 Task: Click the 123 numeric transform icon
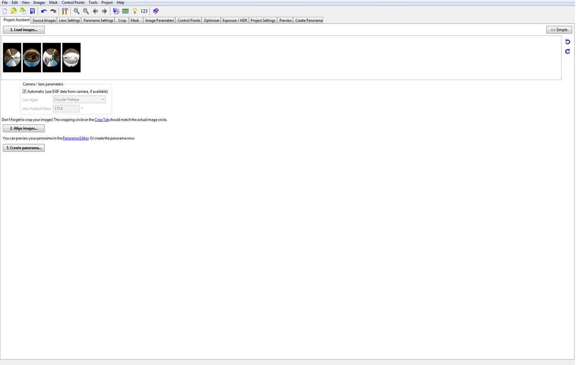[144, 11]
